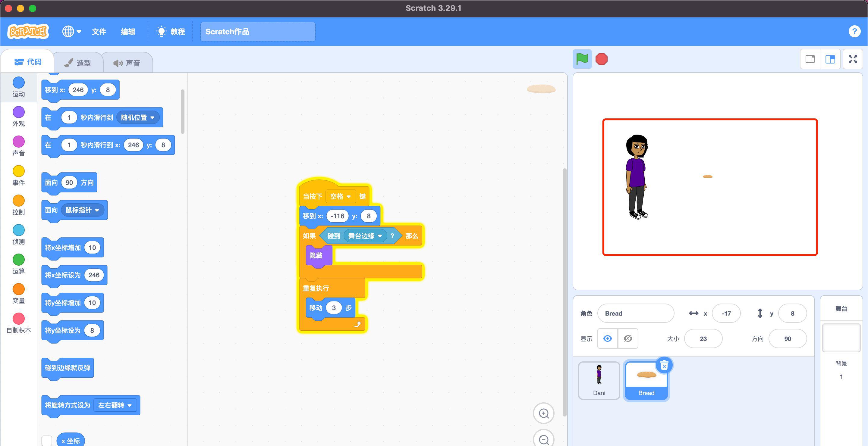Click the 碰到边缘就反弹 block
The height and width of the screenshot is (446, 868).
pyautogui.click(x=68, y=368)
